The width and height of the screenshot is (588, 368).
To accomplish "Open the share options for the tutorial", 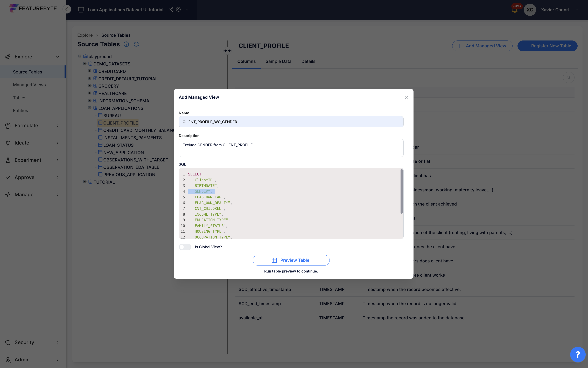I will click(171, 10).
